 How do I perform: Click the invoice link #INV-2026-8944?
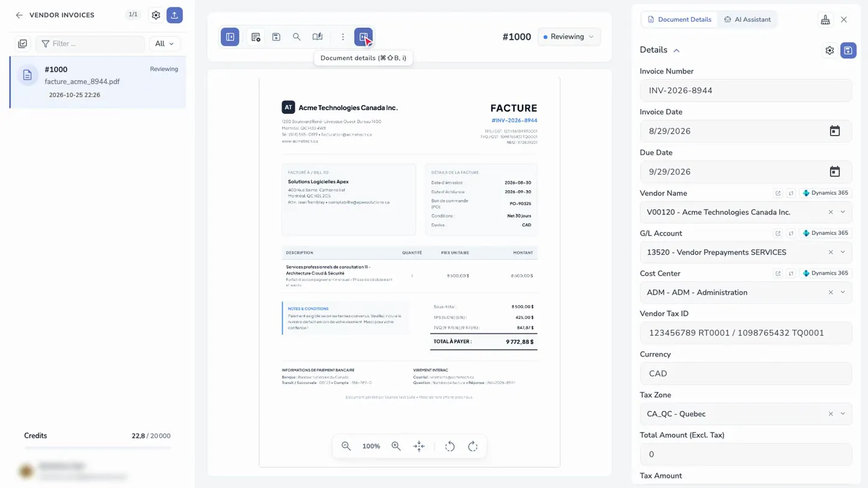[x=514, y=120]
